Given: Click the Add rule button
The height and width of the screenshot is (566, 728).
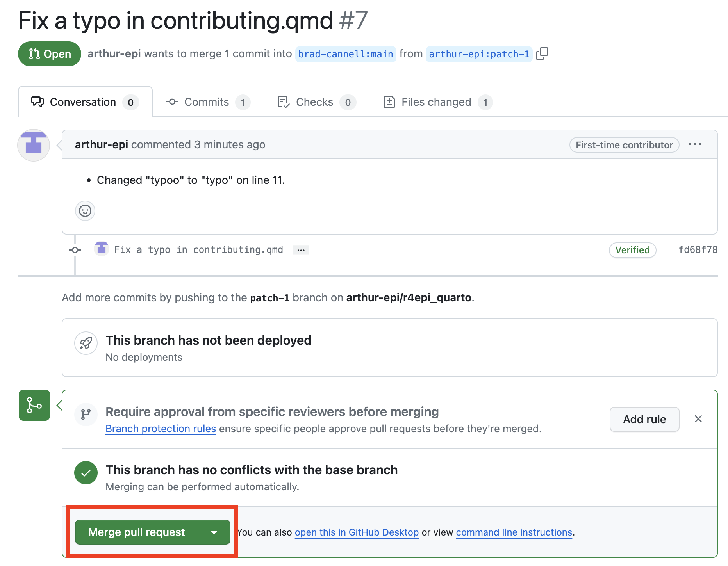Looking at the screenshot, I should point(644,419).
